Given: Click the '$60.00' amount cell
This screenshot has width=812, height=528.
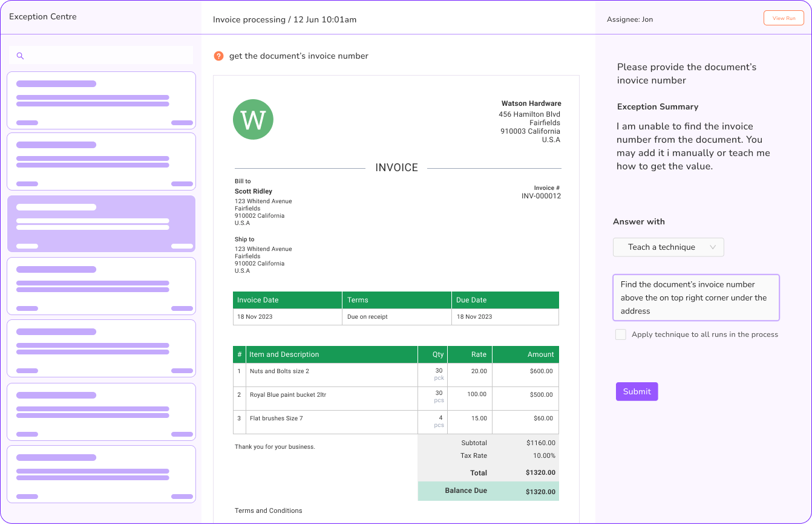Looking at the screenshot, I should [525, 422].
